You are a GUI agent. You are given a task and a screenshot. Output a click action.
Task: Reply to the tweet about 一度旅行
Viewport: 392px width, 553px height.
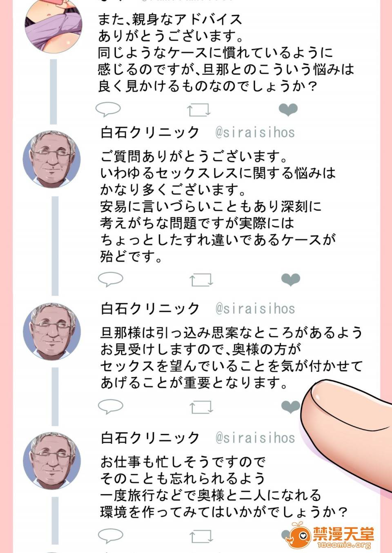(111, 535)
